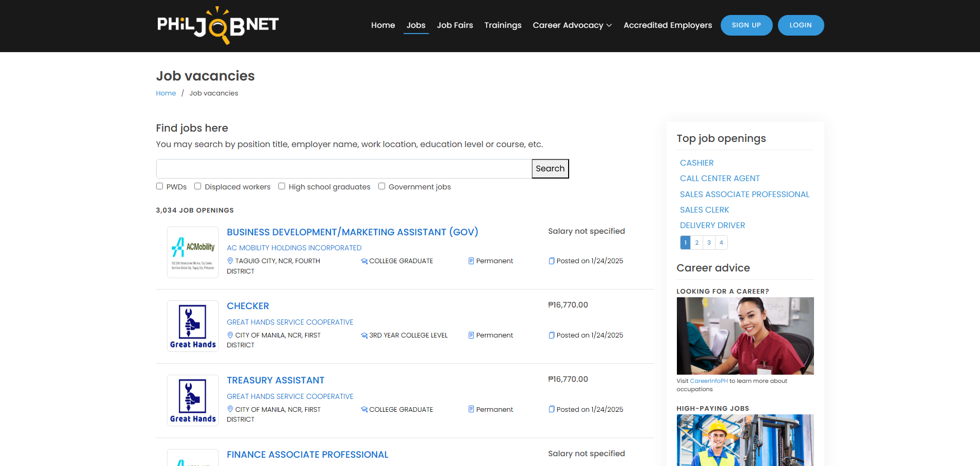Open AC Mobility company logo thumbnail
The width and height of the screenshot is (980, 466).
click(193, 252)
